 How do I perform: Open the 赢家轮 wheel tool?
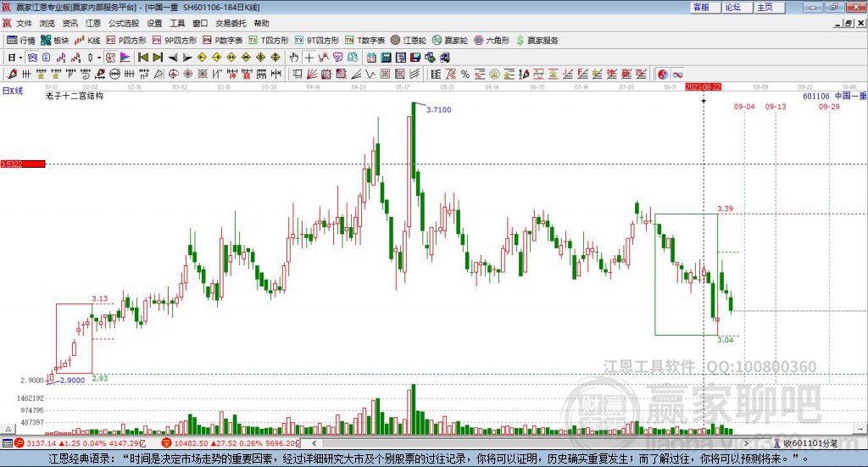point(450,41)
